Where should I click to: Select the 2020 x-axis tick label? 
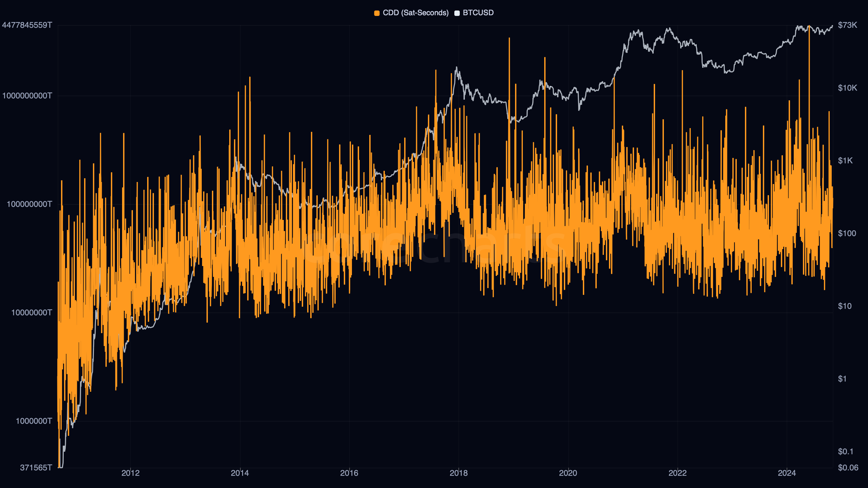click(568, 473)
